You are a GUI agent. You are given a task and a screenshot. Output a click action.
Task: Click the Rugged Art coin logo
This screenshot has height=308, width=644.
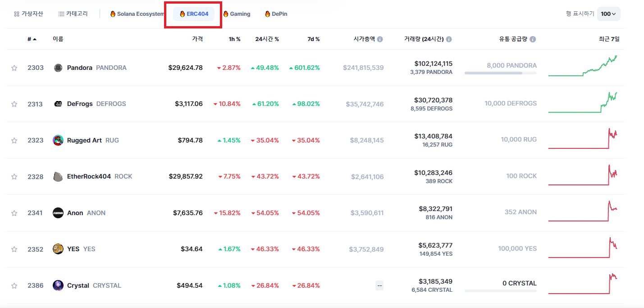pos(58,140)
